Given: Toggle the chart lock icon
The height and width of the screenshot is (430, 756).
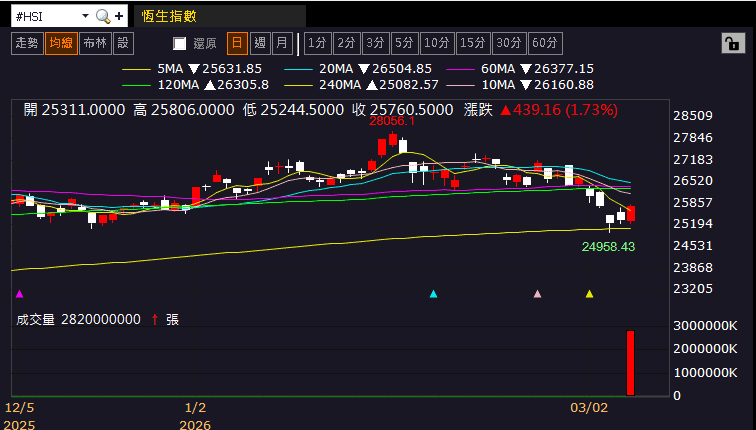Looking at the screenshot, I should (733, 43).
